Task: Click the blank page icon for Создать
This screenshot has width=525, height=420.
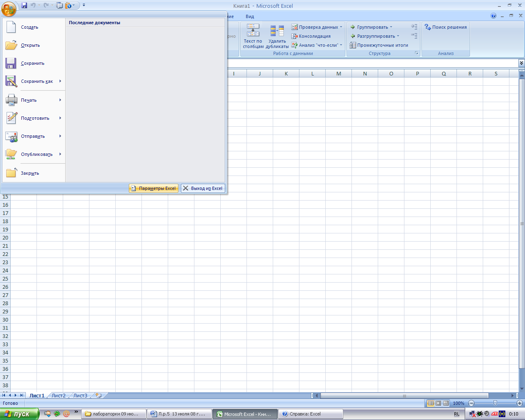Action: coord(11,27)
